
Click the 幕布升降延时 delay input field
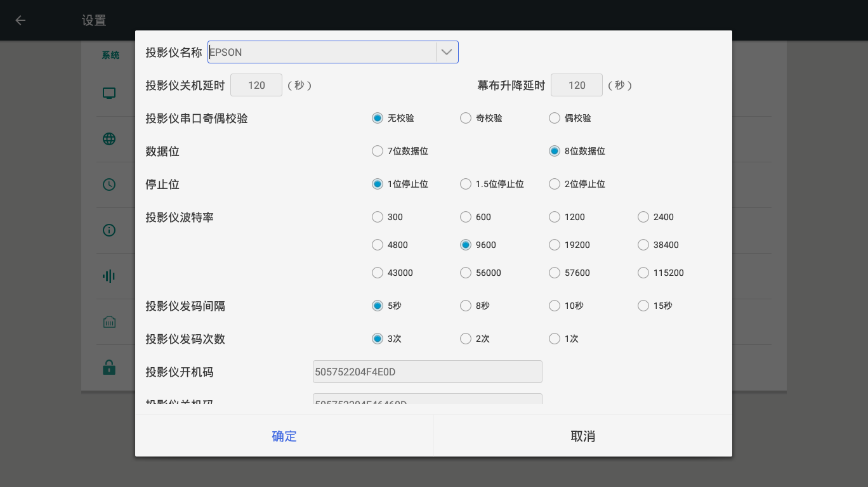click(577, 85)
